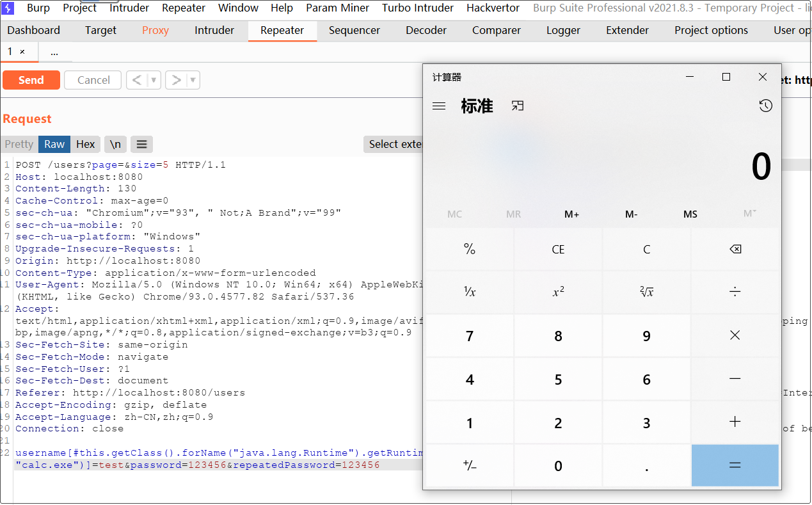
Task: Go forward with the next request arrow
Action: tap(176, 80)
